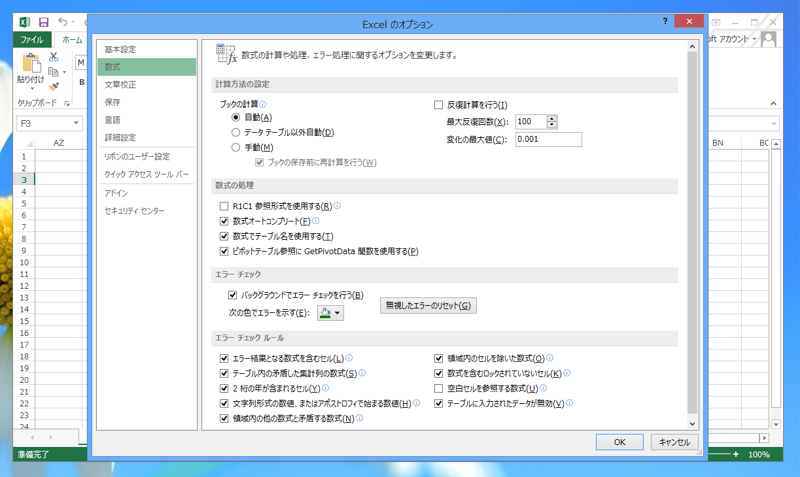
Task: Select row 3 header in worksheet
Action: 24,180
